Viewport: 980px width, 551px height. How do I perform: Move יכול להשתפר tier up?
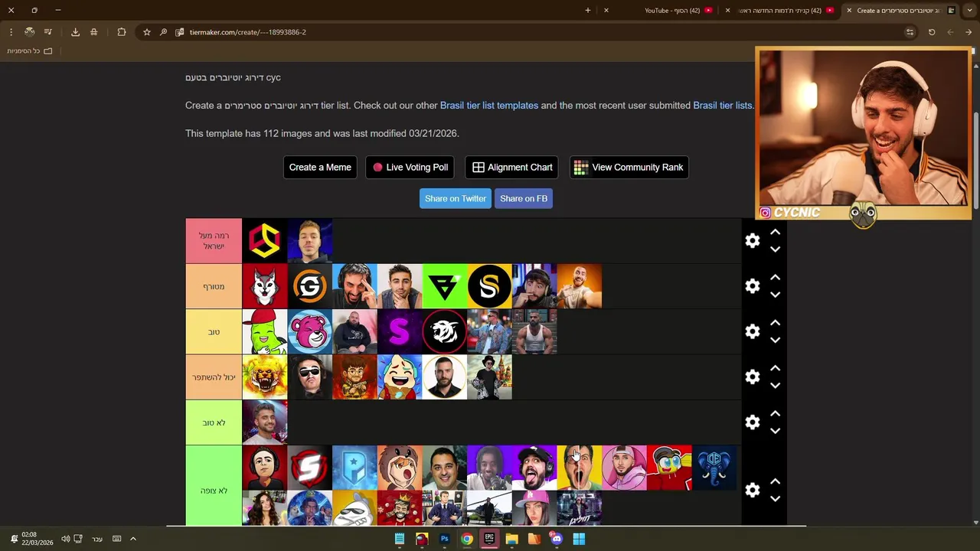[x=775, y=368]
